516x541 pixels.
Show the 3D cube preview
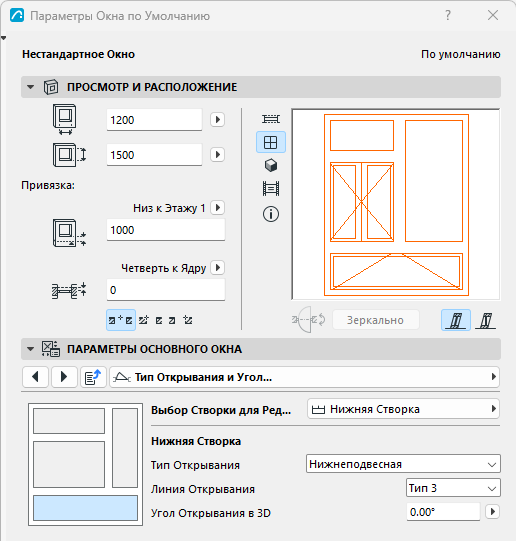271,165
